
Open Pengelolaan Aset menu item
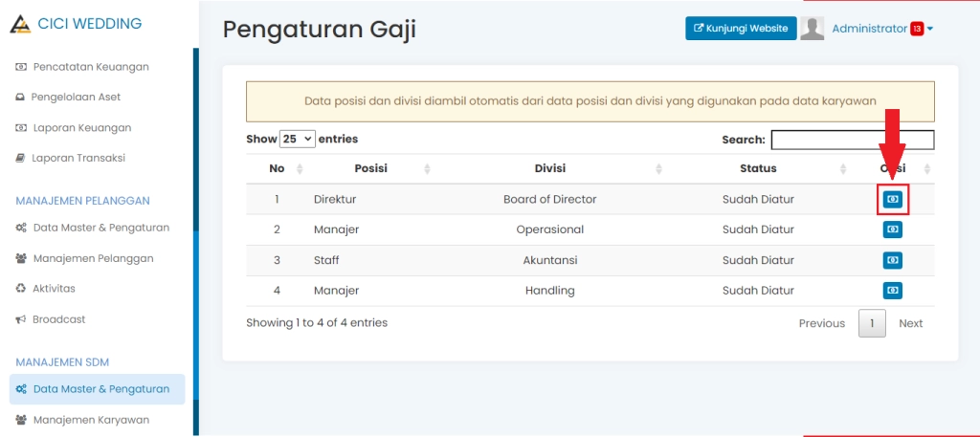68,98
